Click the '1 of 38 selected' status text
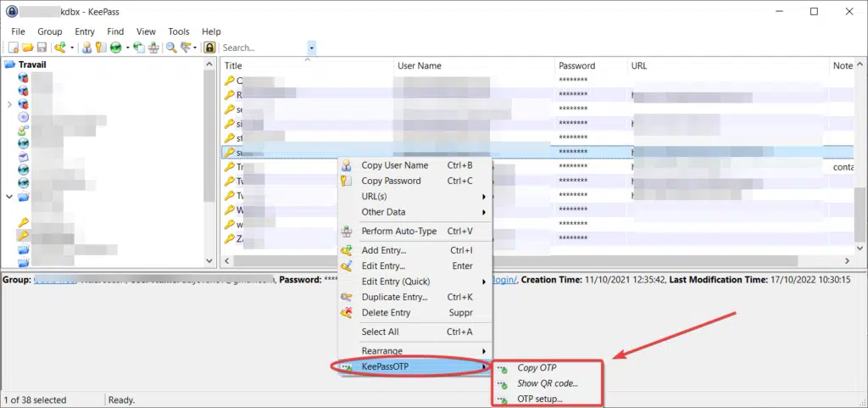Viewport: 868px width, 408px height. (35, 400)
